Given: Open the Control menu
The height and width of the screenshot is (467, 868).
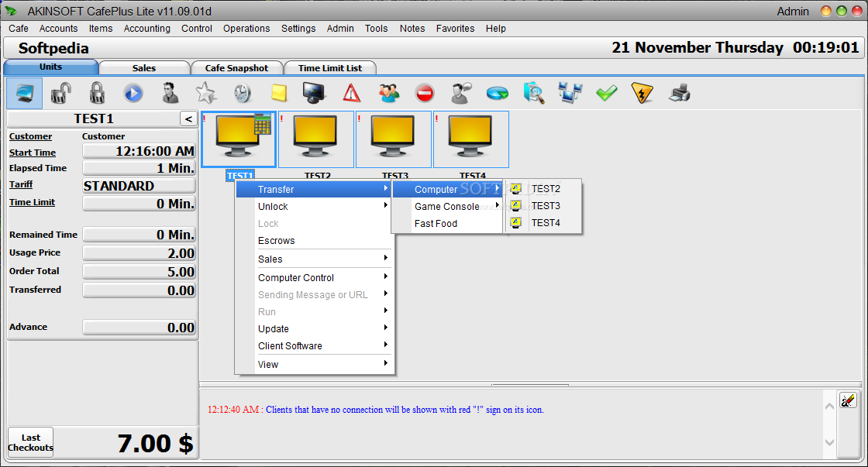Looking at the screenshot, I should (197, 28).
